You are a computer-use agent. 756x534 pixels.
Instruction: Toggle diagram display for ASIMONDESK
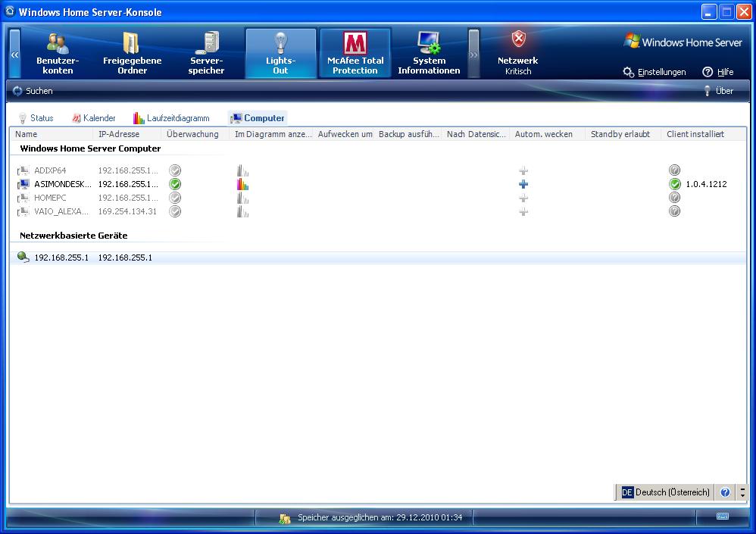(x=242, y=184)
